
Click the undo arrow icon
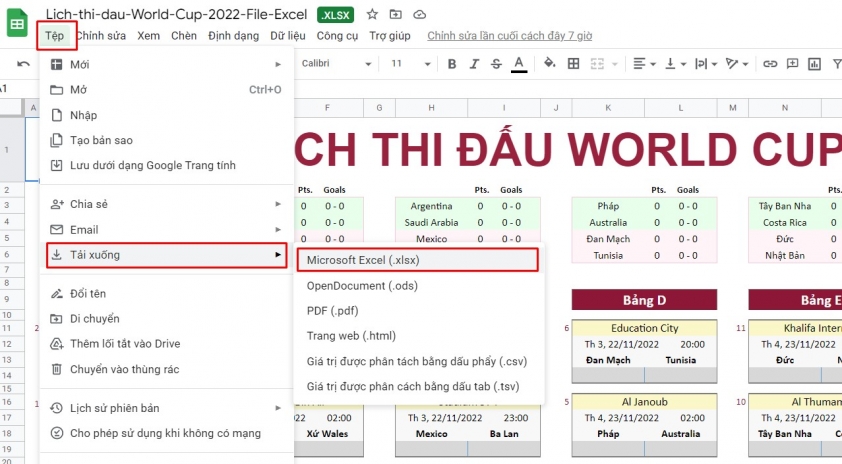23,64
